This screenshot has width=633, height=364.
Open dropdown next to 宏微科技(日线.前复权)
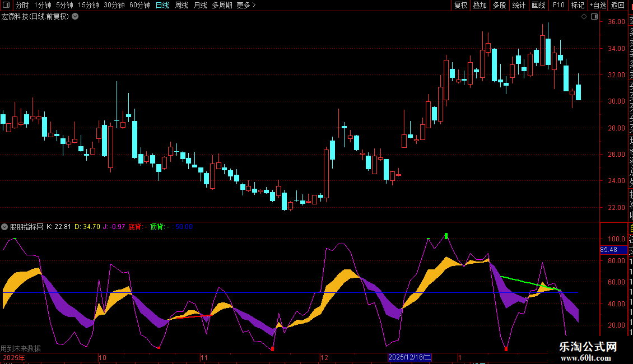click(75, 17)
